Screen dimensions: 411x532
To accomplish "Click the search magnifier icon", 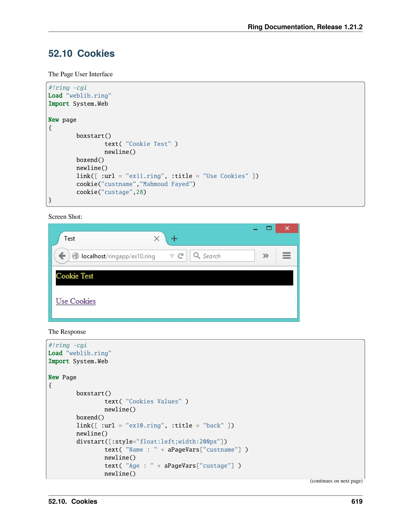I will point(196,256).
